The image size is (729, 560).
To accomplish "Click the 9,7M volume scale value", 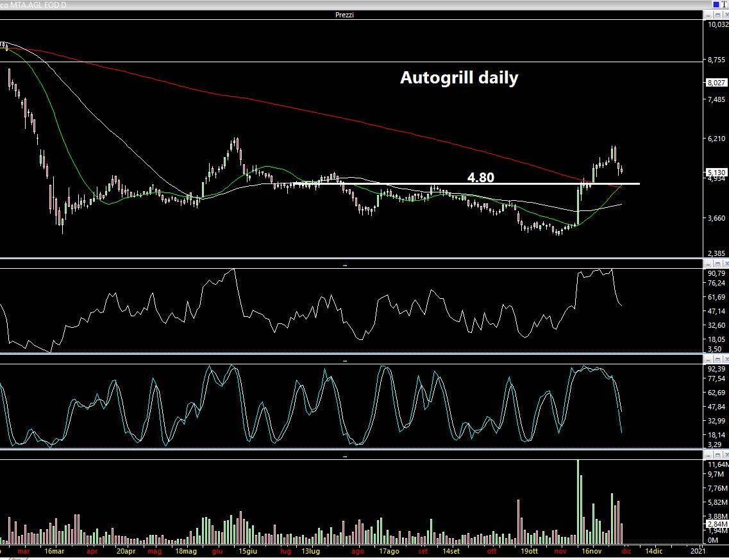I will click(716, 475).
